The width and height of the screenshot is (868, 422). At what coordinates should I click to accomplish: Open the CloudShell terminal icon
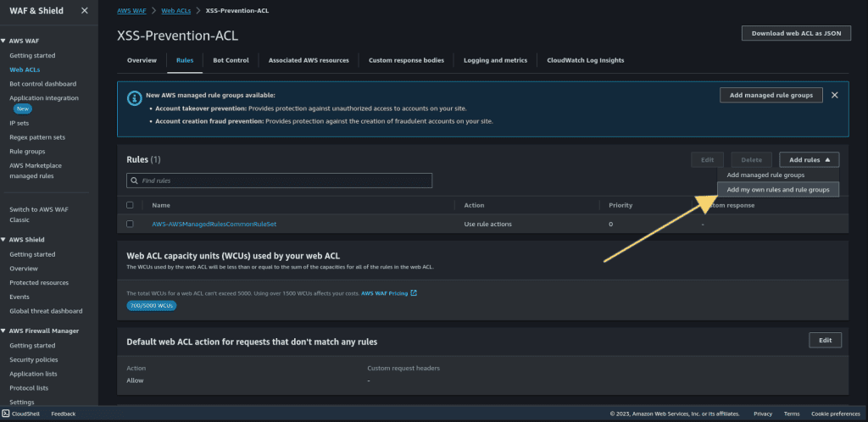click(6, 414)
